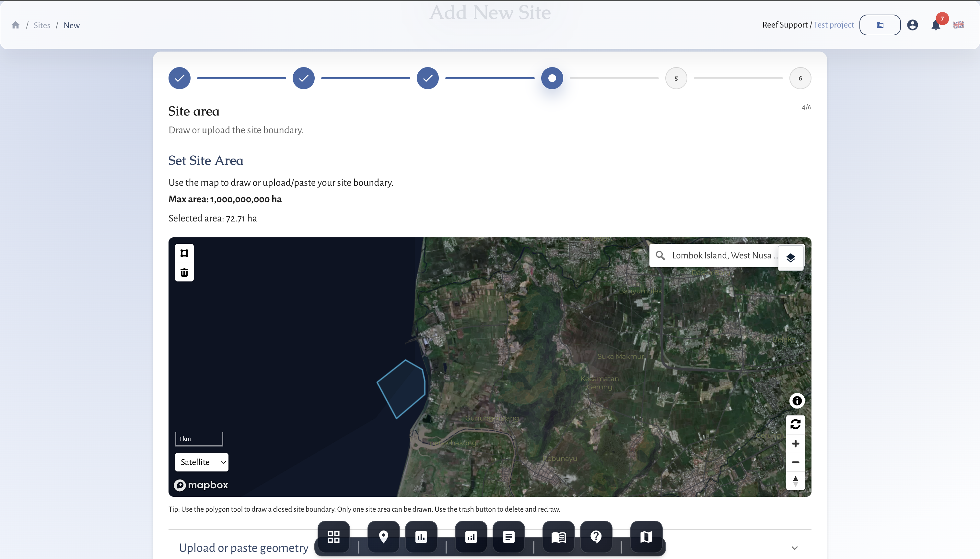Image resolution: width=980 pixels, height=559 pixels.
Task: Click the refresh icon in the map controls
Action: pyautogui.click(x=796, y=424)
